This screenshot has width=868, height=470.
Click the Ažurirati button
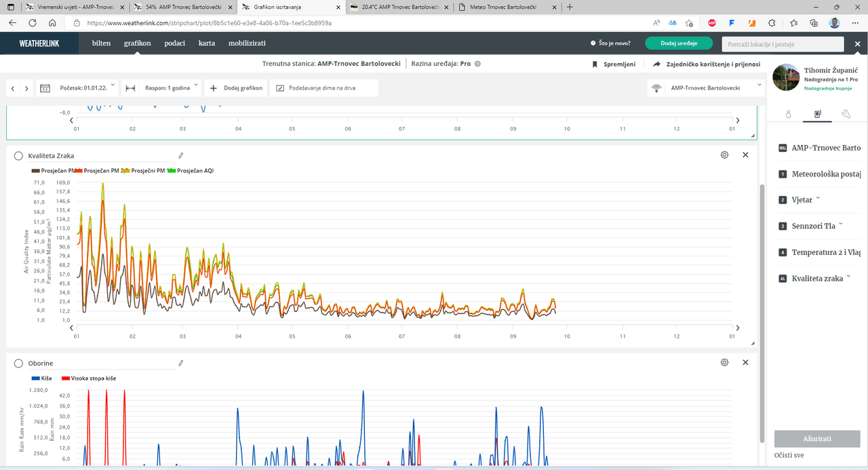(817, 439)
